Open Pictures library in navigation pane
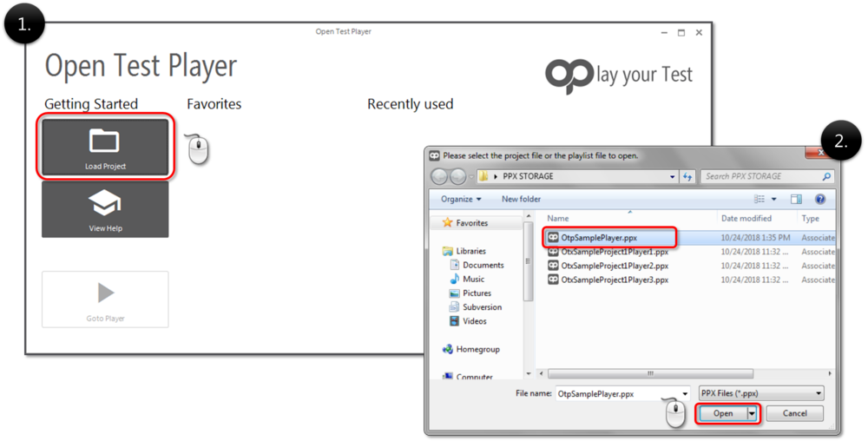 click(477, 293)
